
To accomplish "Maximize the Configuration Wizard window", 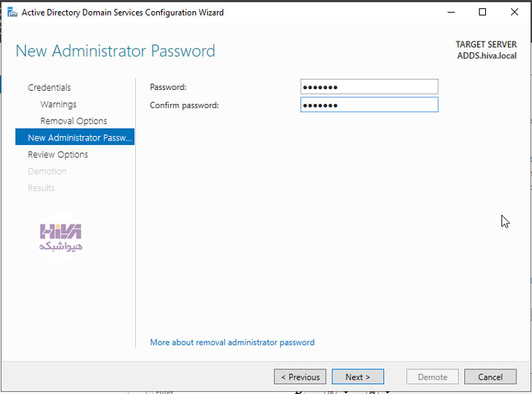I will pyautogui.click(x=482, y=12).
